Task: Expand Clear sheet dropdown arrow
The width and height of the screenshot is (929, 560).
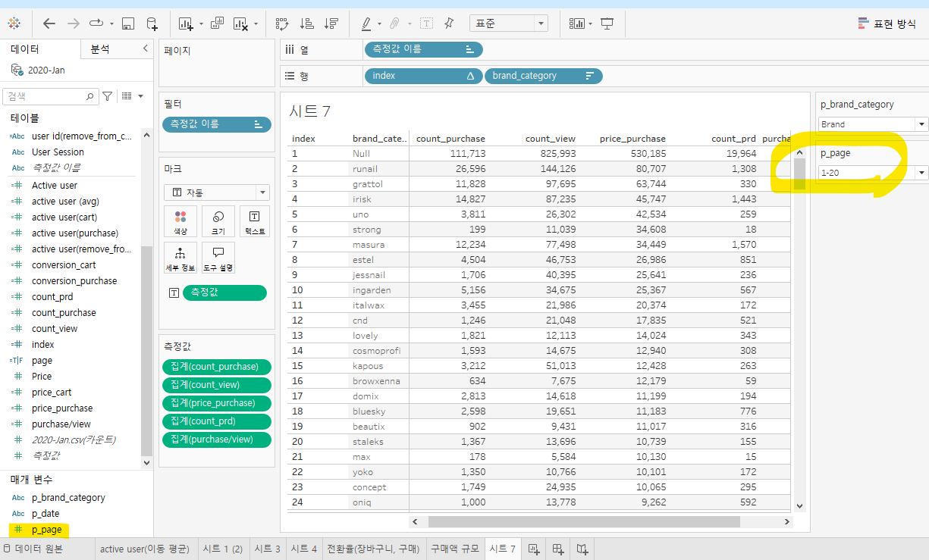Action: point(256,24)
